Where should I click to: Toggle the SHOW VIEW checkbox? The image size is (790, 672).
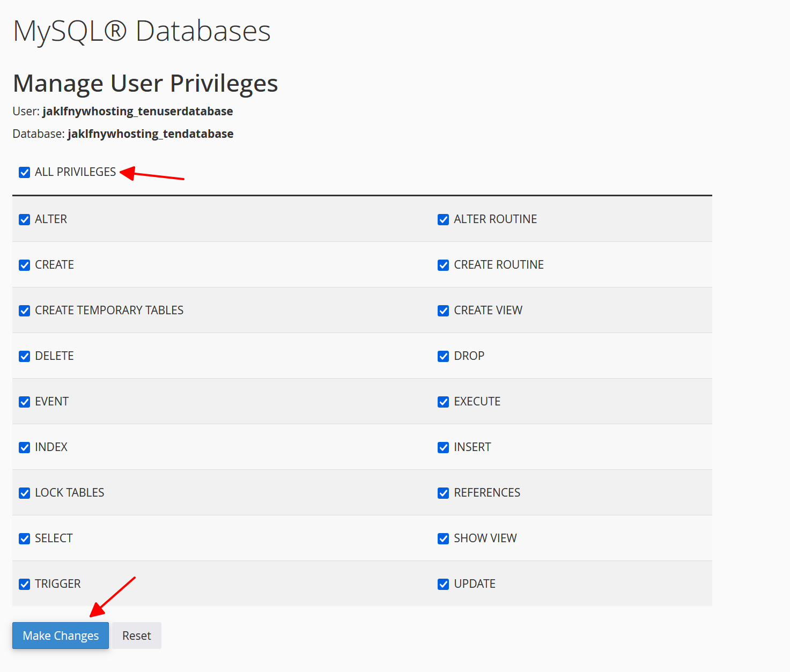point(443,538)
